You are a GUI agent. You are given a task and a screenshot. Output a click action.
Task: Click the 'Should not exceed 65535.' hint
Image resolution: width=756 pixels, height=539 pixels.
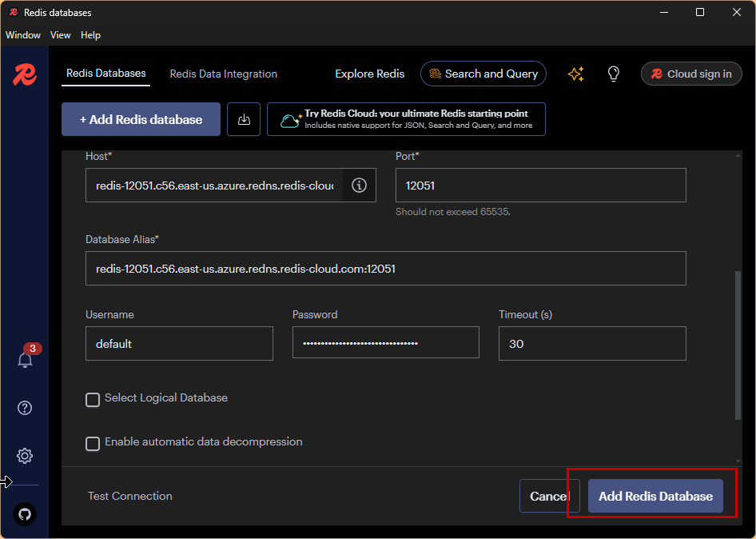(453, 212)
